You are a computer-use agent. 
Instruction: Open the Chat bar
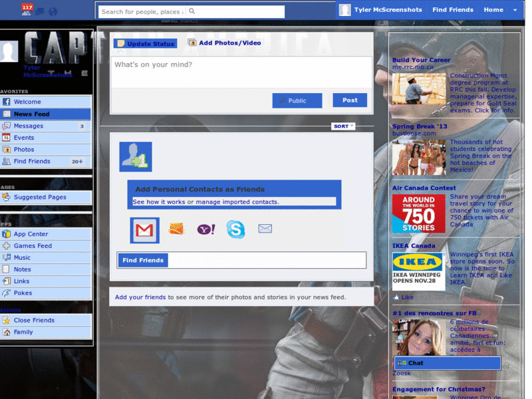(x=447, y=362)
